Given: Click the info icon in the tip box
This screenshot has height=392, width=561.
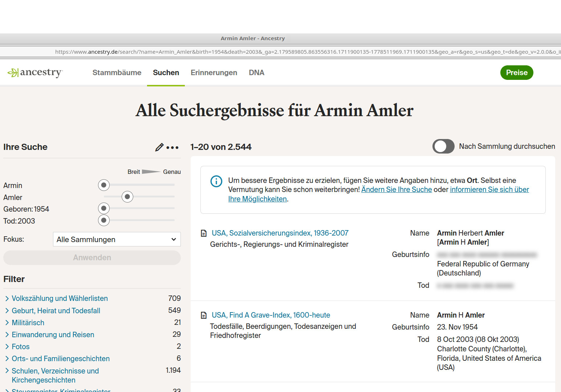Looking at the screenshot, I should coord(216,181).
